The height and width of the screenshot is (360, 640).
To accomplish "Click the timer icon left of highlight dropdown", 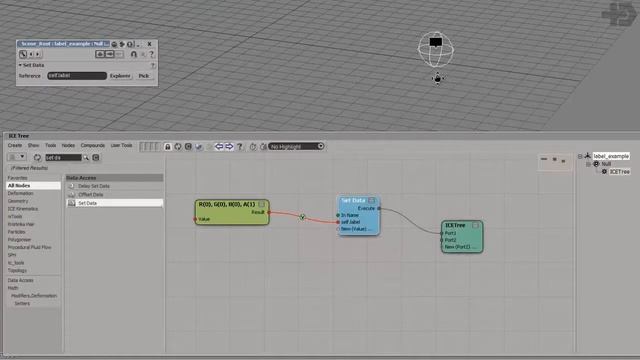I will tap(253, 147).
